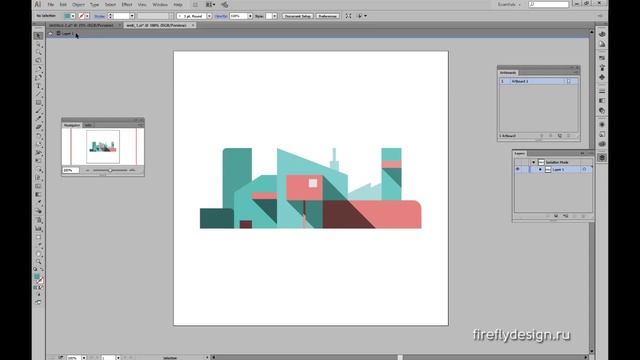Expand the Layer 1 disclosure triangle
Image resolution: width=640 pixels, height=360 pixels.
tap(540, 169)
